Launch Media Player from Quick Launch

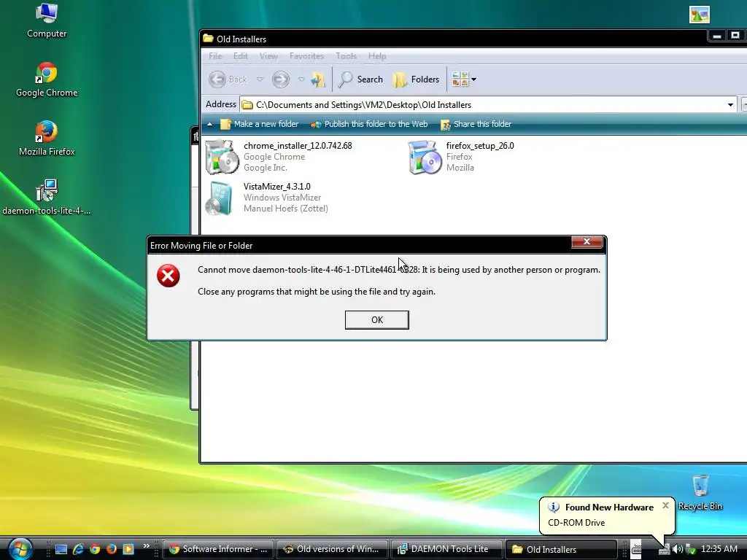[x=128, y=549]
